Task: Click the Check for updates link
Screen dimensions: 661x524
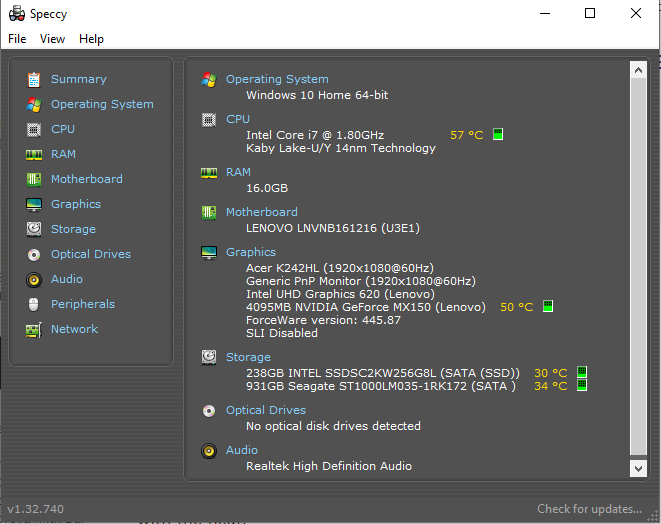Action: tap(589, 509)
